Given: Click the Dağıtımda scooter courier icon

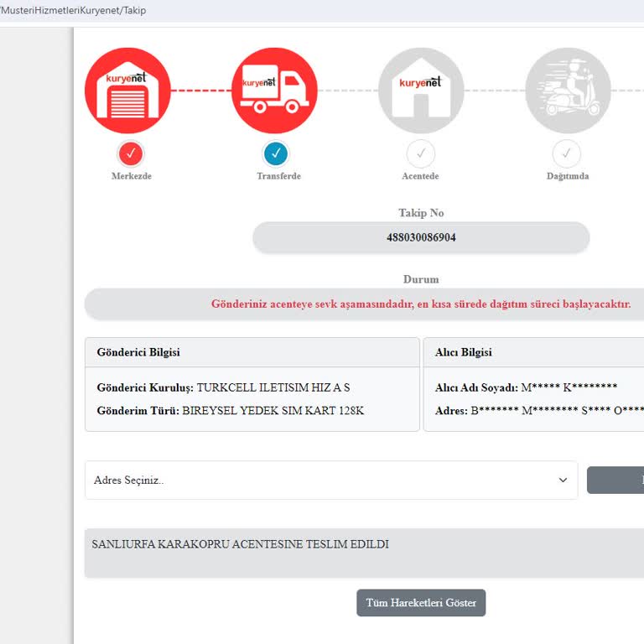Looking at the screenshot, I should coord(567,91).
